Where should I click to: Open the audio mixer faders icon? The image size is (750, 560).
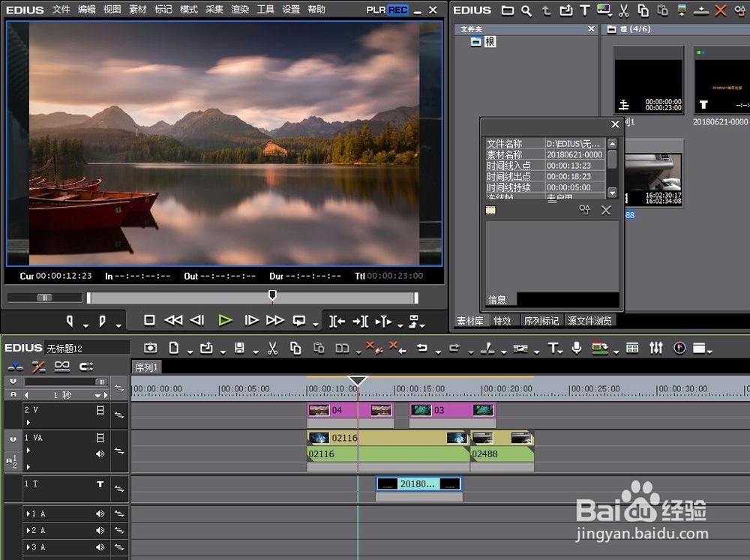pos(656,348)
